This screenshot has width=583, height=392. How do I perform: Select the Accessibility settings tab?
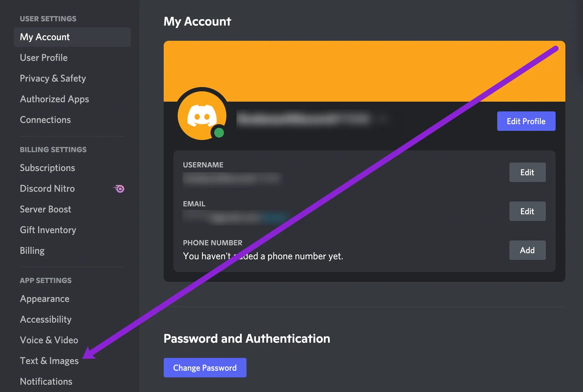pos(46,320)
